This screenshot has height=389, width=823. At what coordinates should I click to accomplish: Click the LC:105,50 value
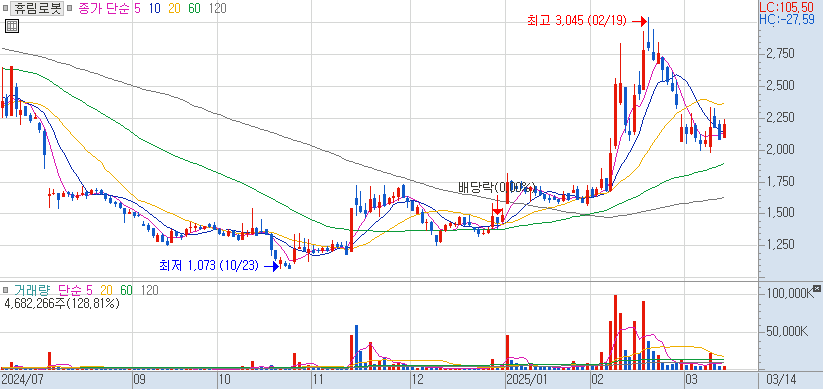tap(787, 7)
